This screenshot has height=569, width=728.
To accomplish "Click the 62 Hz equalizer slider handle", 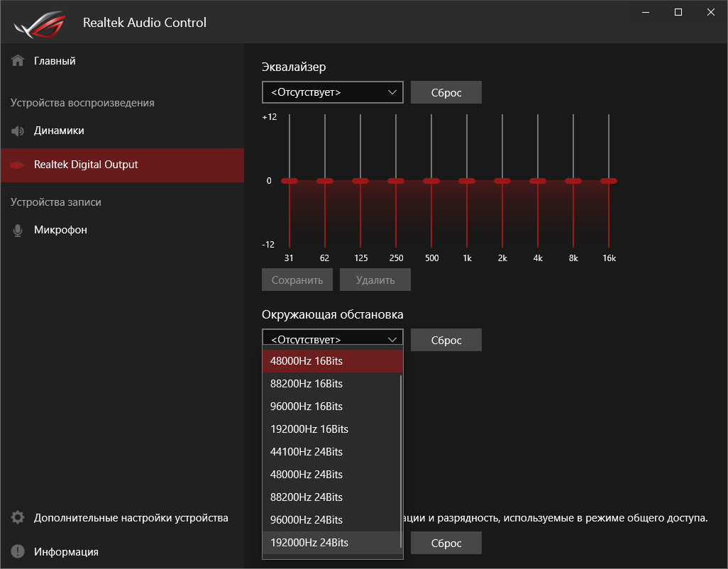I will click(x=325, y=181).
